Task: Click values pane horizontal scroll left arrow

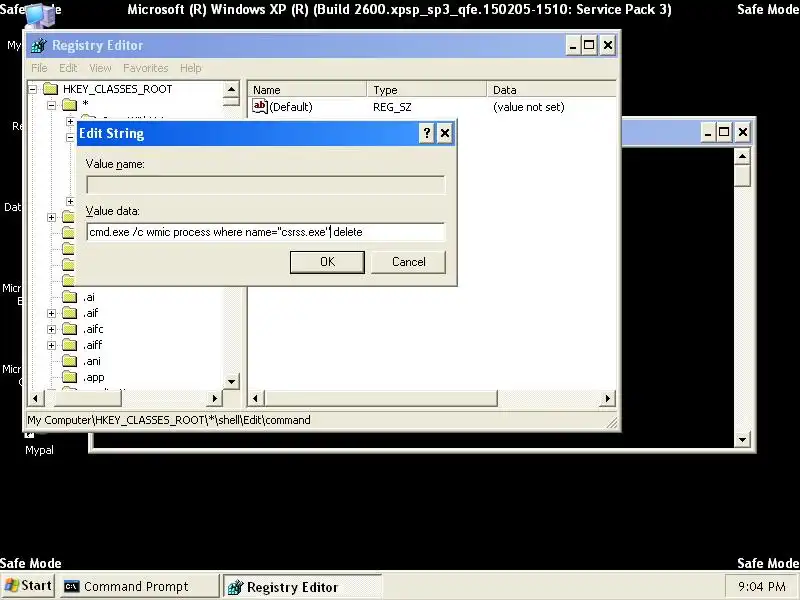Action: 256,398
